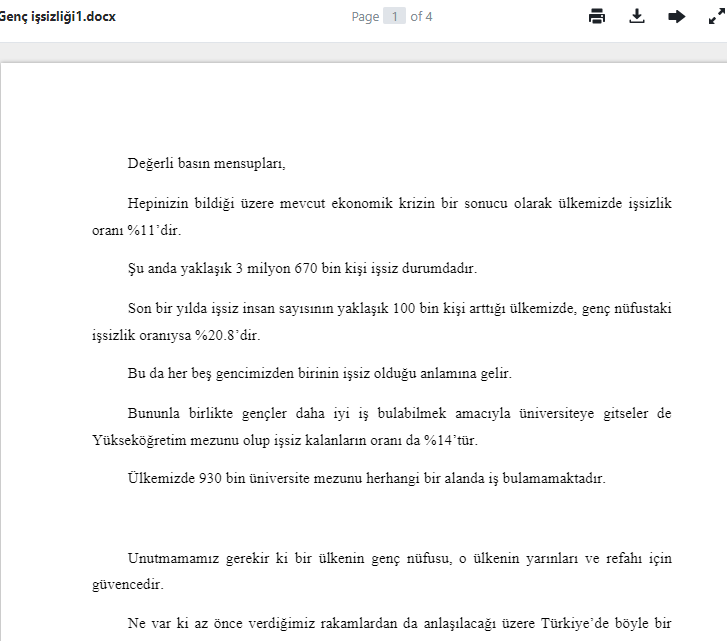The width and height of the screenshot is (727, 641).
Task: Print the document using printer icon
Action: click(x=596, y=17)
